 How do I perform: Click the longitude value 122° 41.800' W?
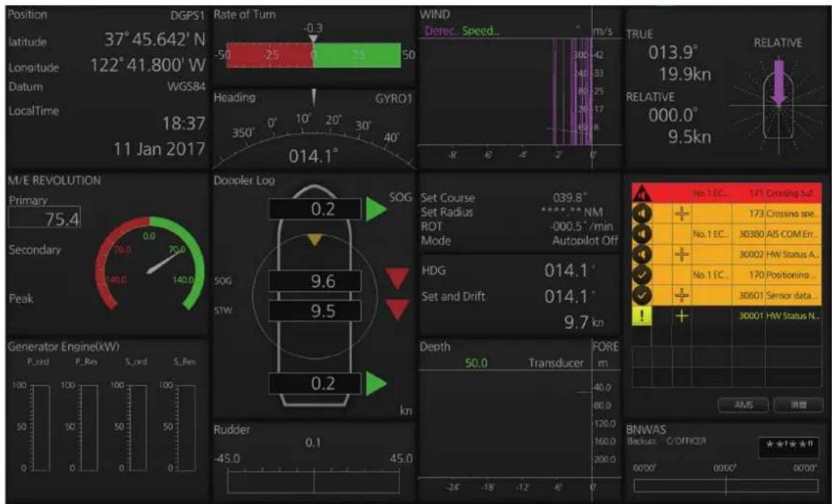pos(147,65)
